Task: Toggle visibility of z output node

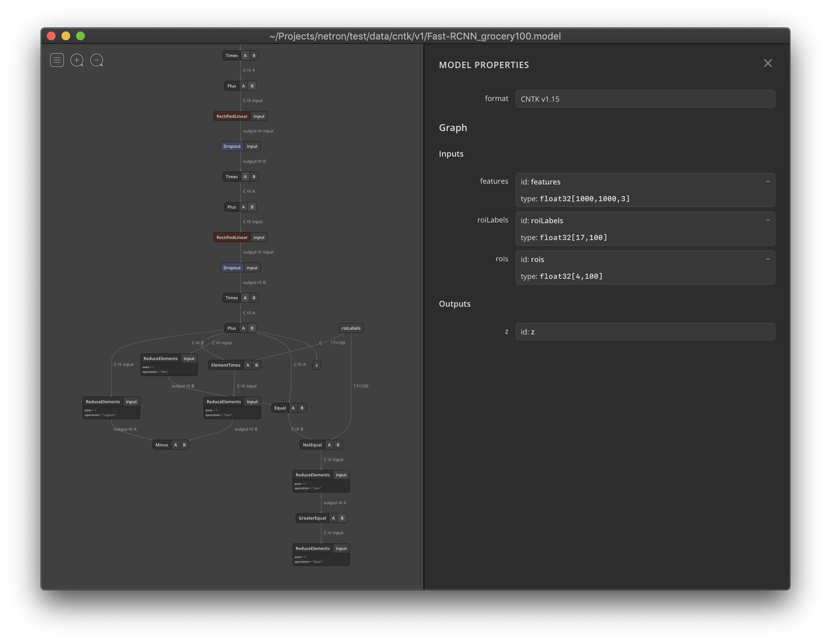Action: (x=768, y=332)
